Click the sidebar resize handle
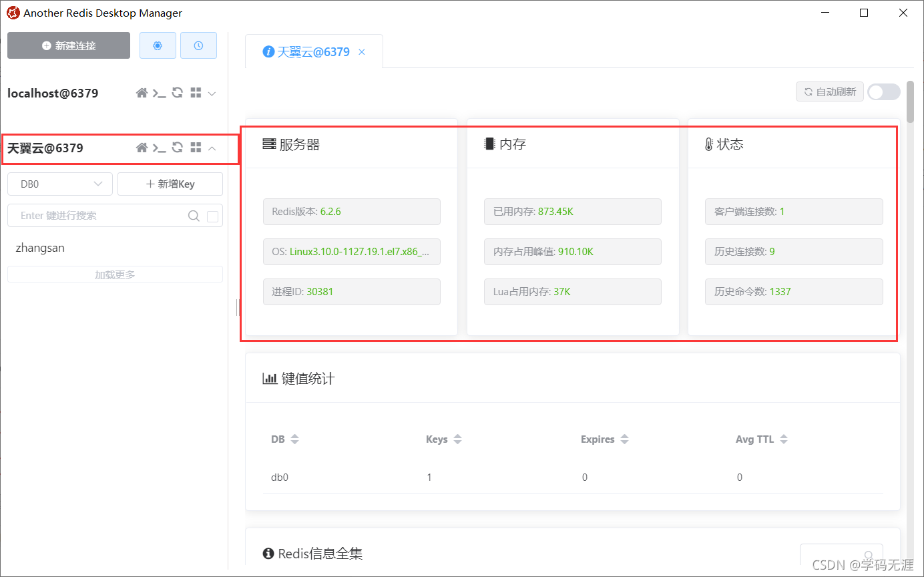 pos(236,307)
